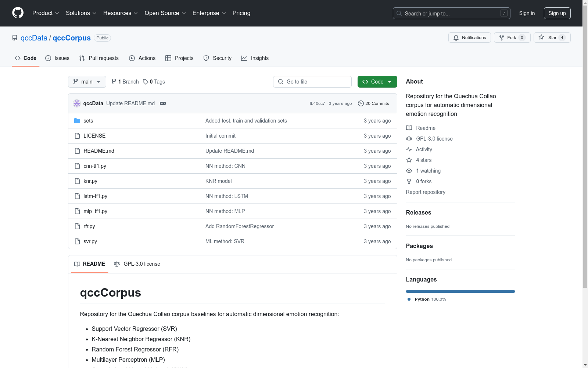Click the file icon for LICENSE

tap(77, 136)
